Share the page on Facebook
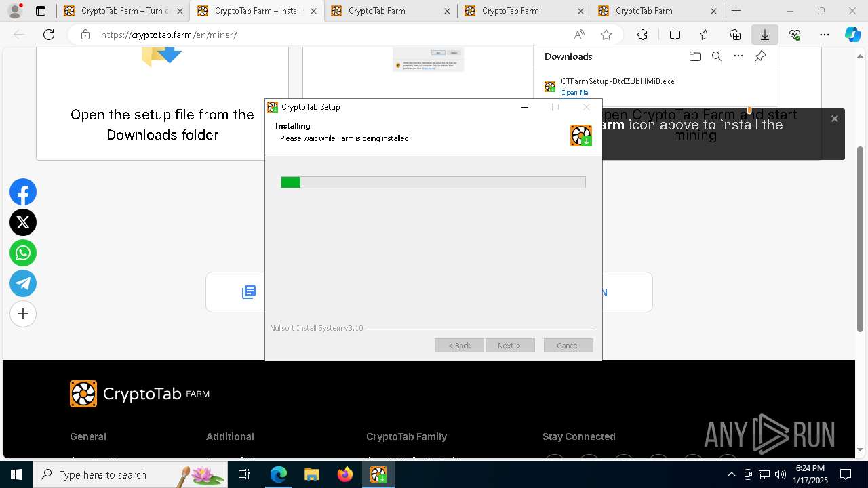 (23, 192)
